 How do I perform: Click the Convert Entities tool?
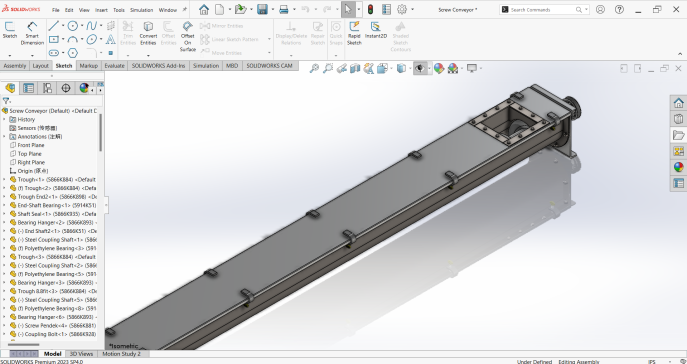click(x=148, y=33)
